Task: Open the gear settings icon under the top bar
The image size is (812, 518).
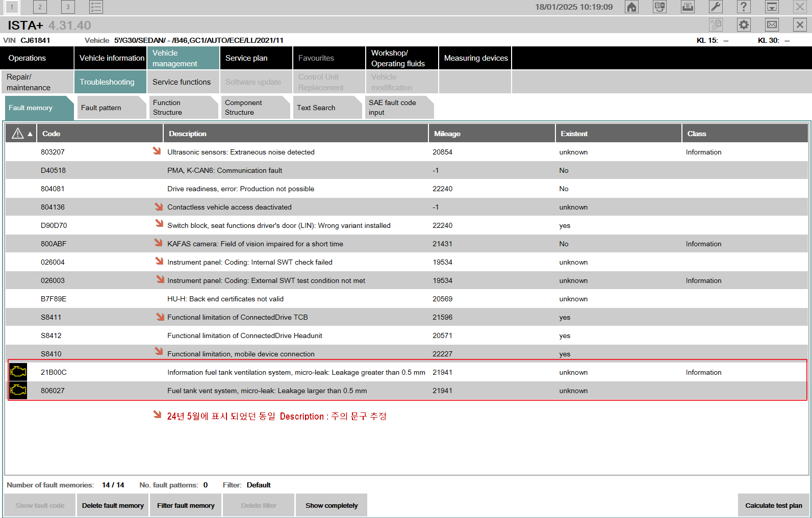Action: 744,25
